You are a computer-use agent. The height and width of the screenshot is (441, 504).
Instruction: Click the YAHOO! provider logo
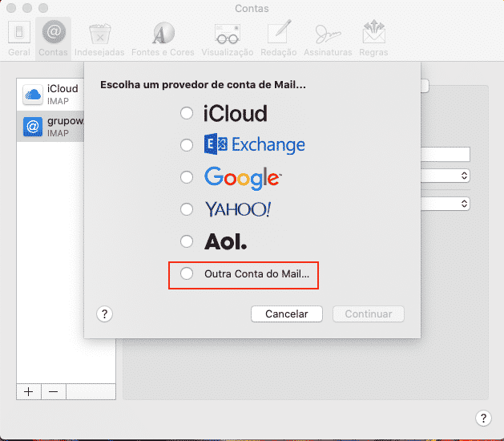coord(238,209)
